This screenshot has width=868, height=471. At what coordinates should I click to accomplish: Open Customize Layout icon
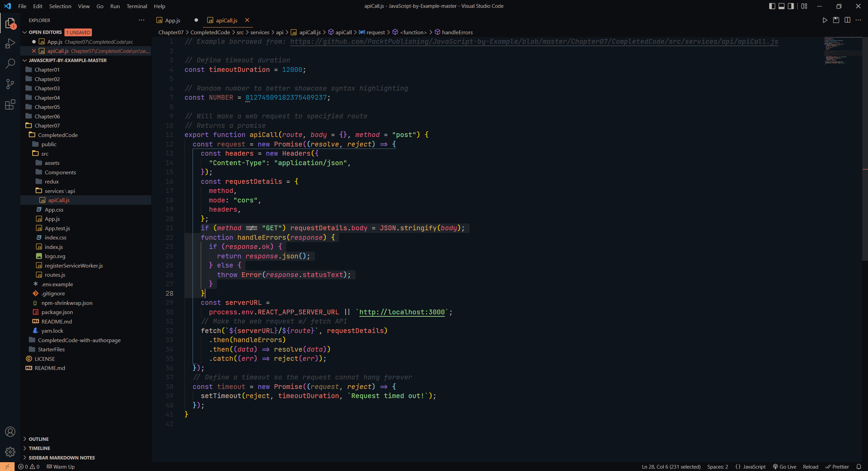point(804,6)
